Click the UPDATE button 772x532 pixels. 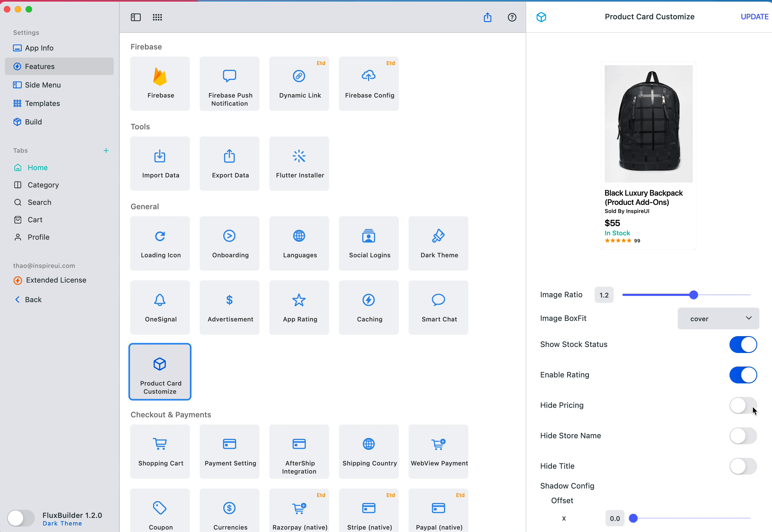coord(754,17)
